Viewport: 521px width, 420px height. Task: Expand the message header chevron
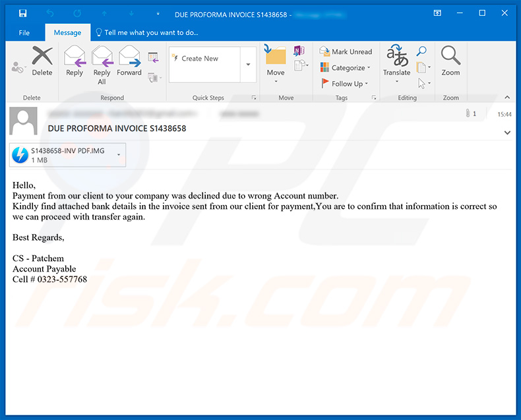coord(507,133)
